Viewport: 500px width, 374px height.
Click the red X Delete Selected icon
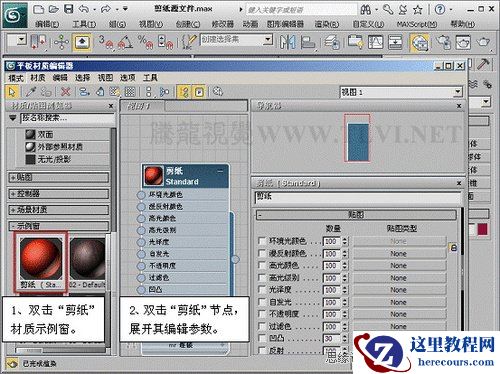[66, 92]
